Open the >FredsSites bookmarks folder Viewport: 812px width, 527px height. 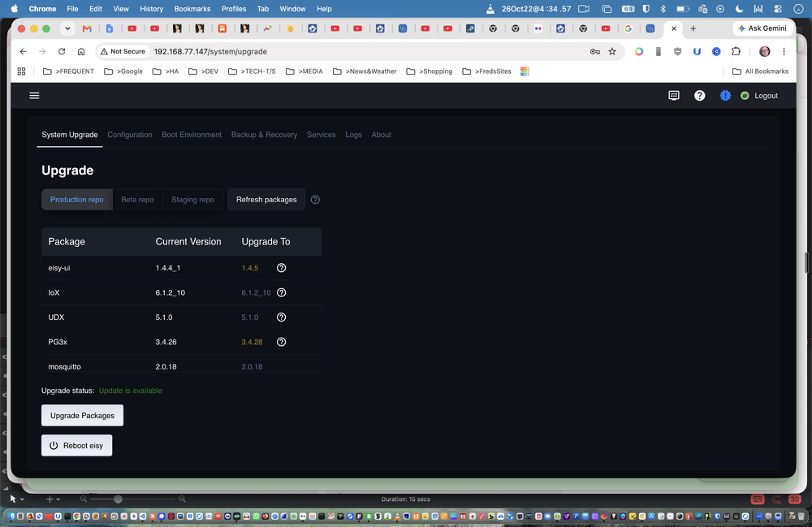(486, 71)
